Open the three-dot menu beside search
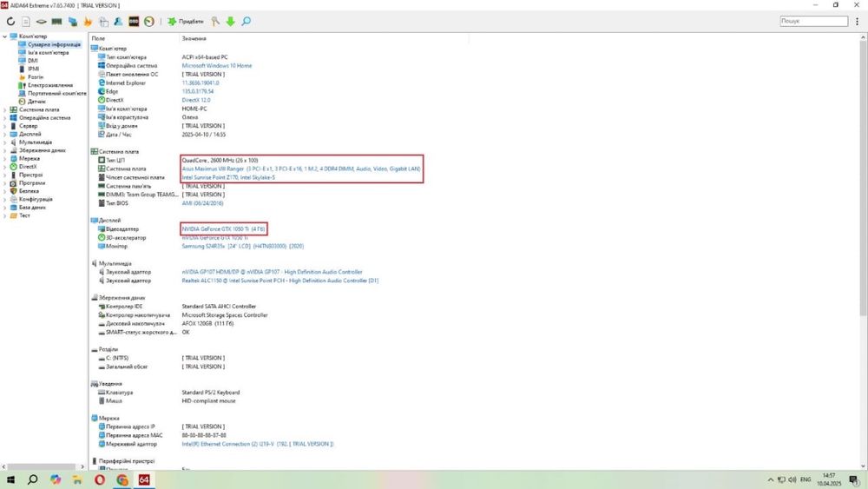This screenshot has width=868, height=489. point(857,21)
